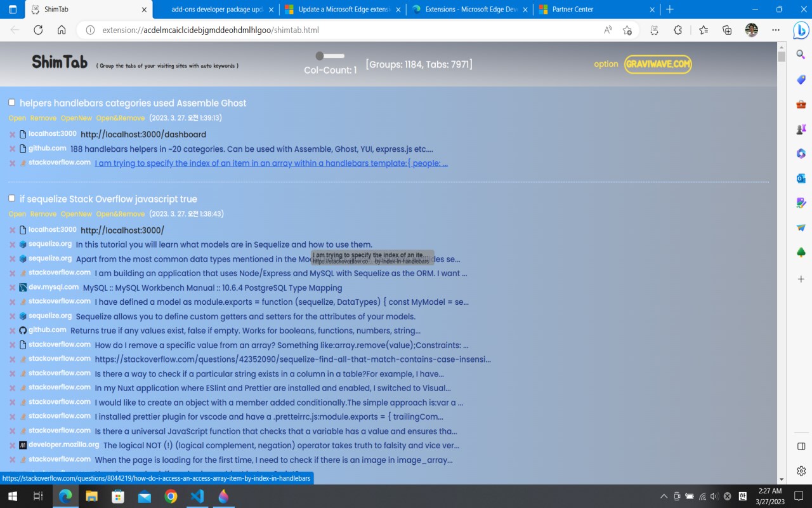Open Favorites star list icon
This screenshot has height=508, width=812.
[x=703, y=30]
